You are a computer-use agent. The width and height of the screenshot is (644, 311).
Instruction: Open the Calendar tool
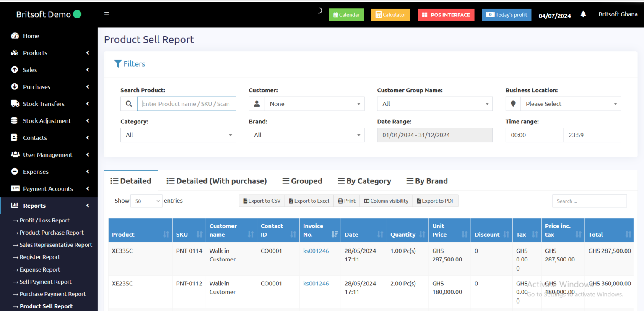pos(346,14)
